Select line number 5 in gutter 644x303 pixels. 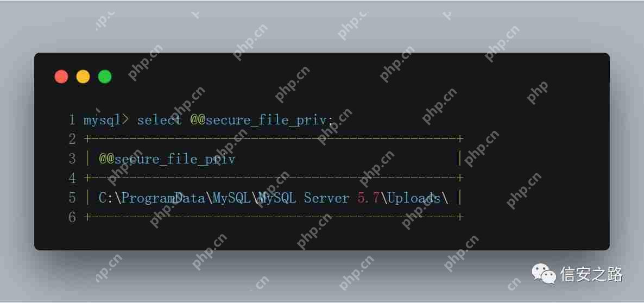pos(72,198)
